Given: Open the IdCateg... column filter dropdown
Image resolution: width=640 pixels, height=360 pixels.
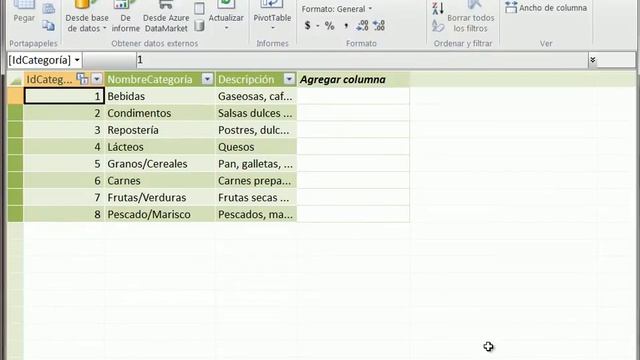Looking at the screenshot, I should (96, 79).
